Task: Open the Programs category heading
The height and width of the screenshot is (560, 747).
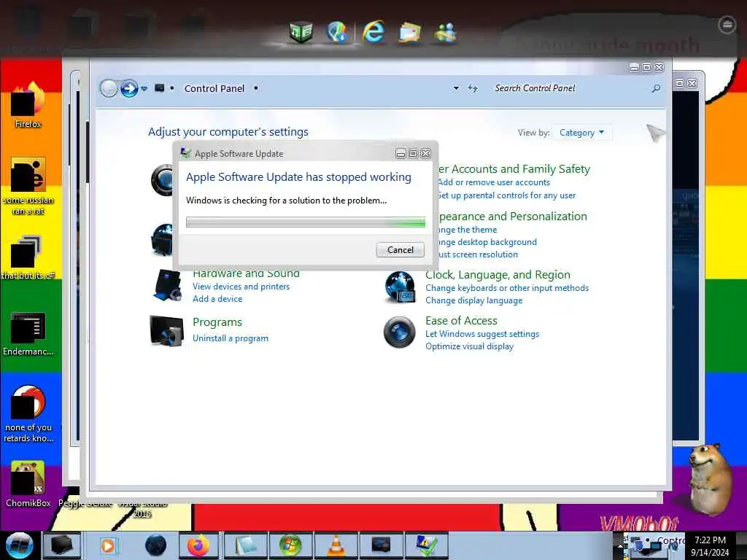Action: click(217, 322)
